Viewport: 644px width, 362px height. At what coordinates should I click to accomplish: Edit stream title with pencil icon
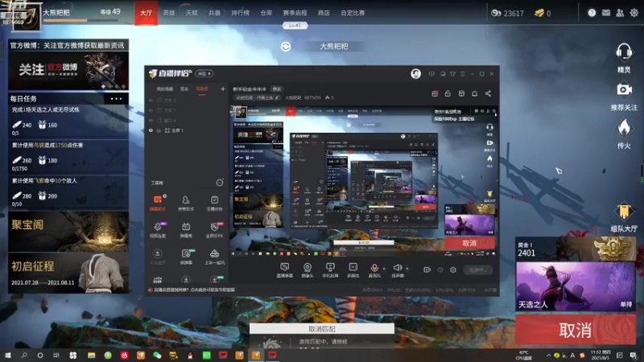tap(277, 97)
